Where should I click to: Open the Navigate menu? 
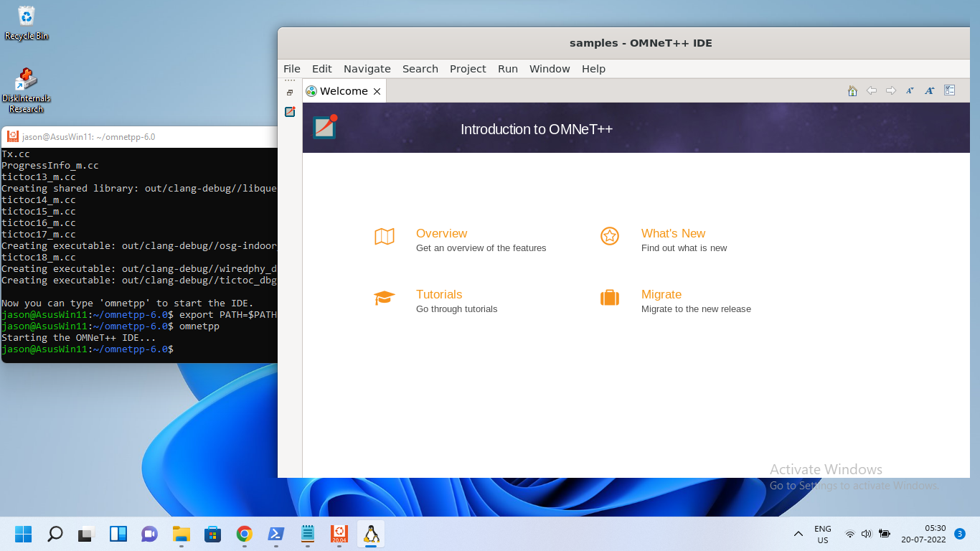tap(367, 69)
